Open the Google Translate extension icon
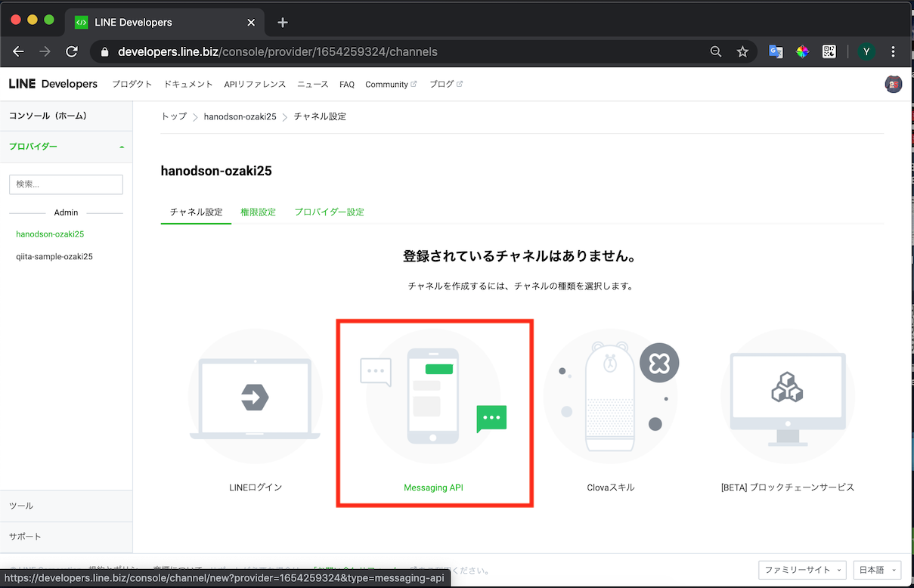 (x=776, y=52)
